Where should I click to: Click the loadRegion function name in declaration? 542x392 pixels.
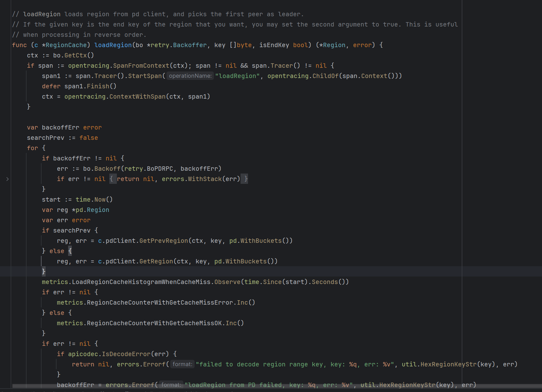tap(113, 45)
